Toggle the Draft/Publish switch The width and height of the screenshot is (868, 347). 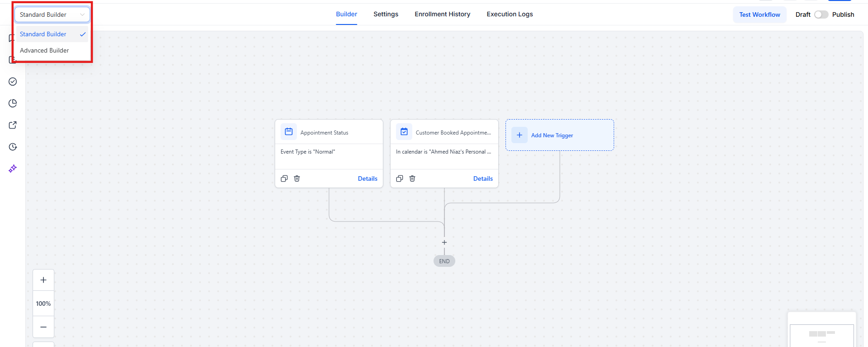click(821, 14)
